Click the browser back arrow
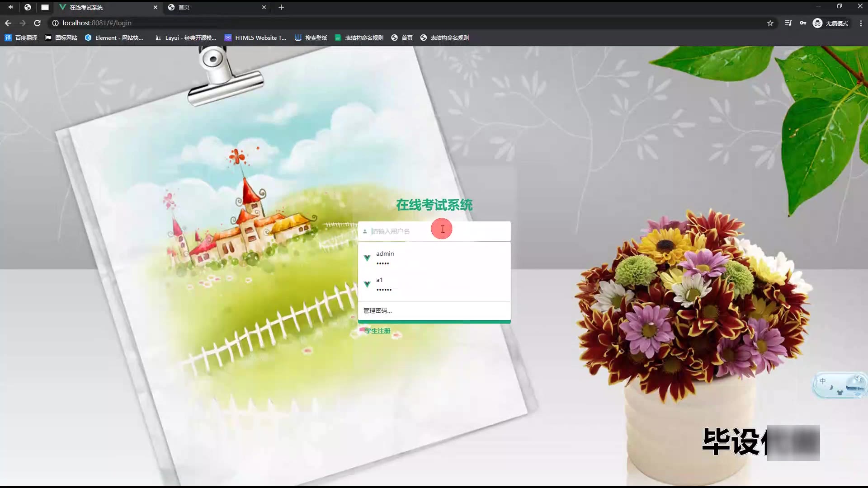Image resolution: width=868 pixels, height=488 pixels. pos(8,23)
